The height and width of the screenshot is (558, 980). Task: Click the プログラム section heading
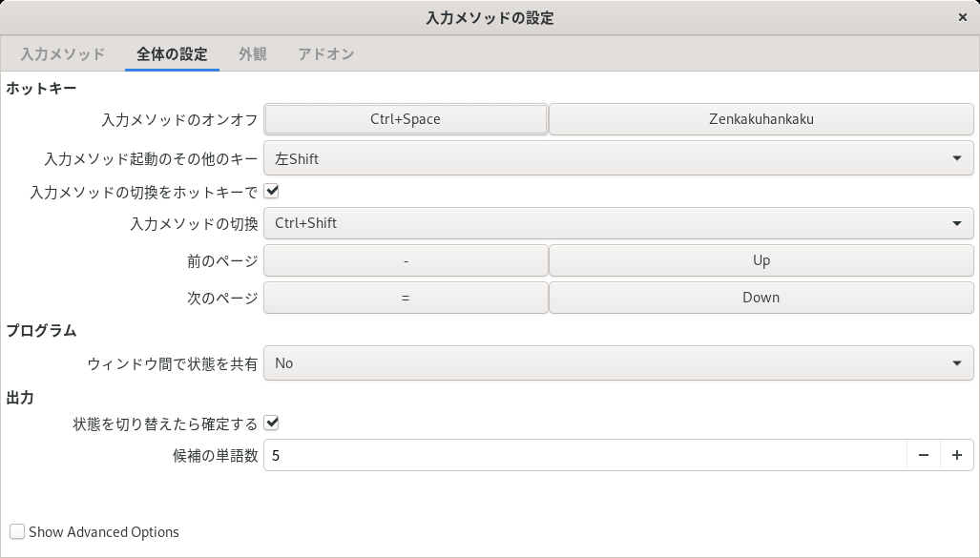coord(41,330)
